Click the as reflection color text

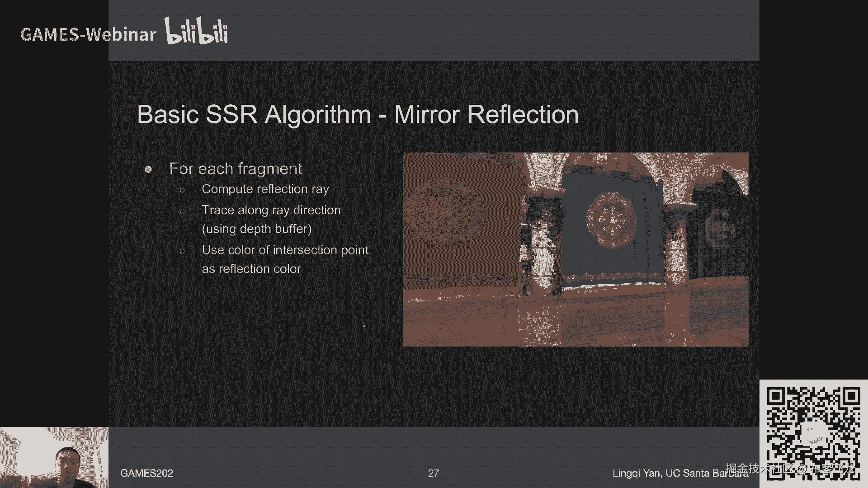click(251, 269)
